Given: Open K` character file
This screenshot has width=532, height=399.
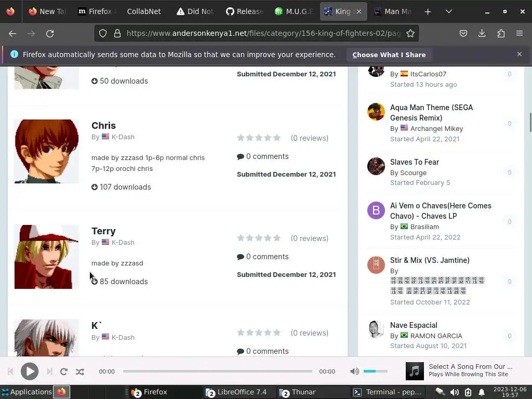Looking at the screenshot, I should point(97,326).
